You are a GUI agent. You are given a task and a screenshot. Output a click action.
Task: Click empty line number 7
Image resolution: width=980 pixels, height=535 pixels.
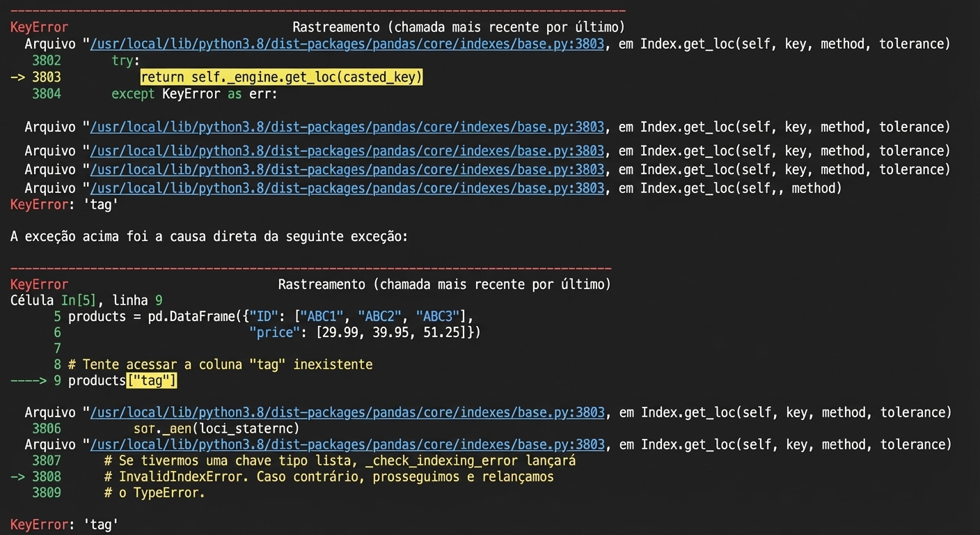click(57, 348)
